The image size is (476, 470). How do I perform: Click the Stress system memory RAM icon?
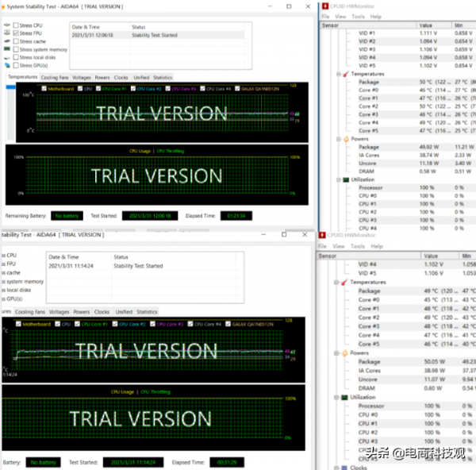point(7,49)
